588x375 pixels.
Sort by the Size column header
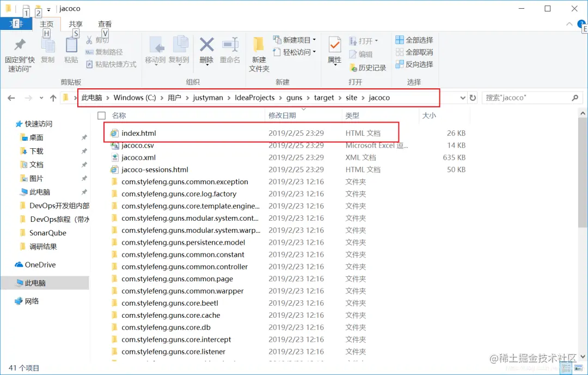click(429, 115)
